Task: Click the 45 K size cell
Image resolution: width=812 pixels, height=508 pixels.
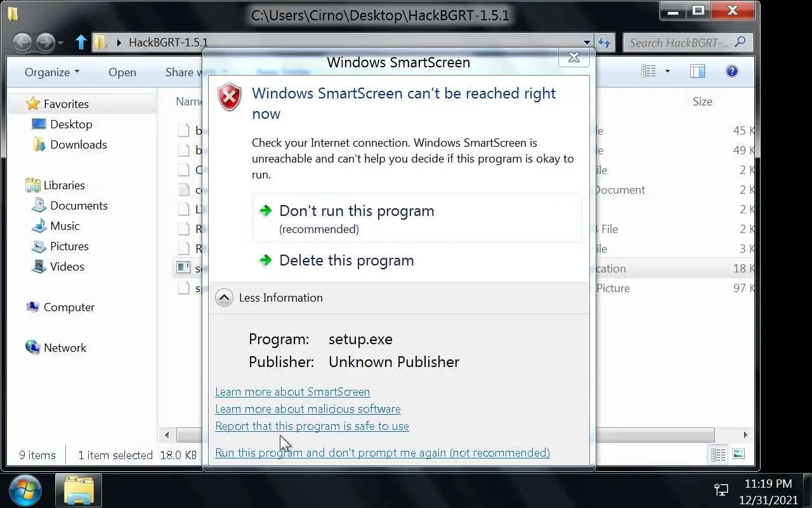Action: [x=743, y=130]
